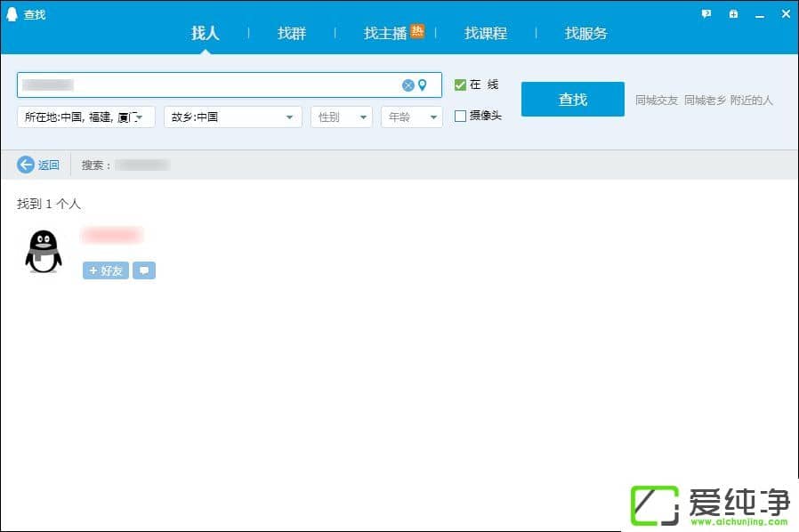Open the 附近的人 link
The height and width of the screenshot is (532, 799).
tap(750, 100)
